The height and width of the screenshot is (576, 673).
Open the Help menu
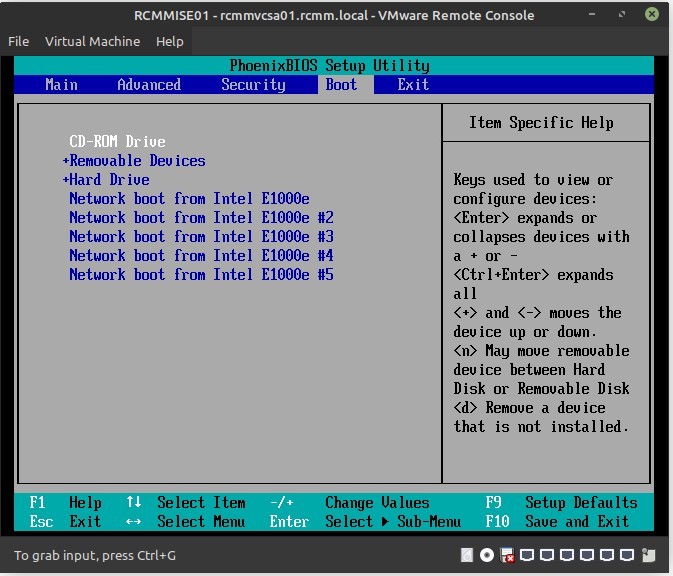click(170, 41)
